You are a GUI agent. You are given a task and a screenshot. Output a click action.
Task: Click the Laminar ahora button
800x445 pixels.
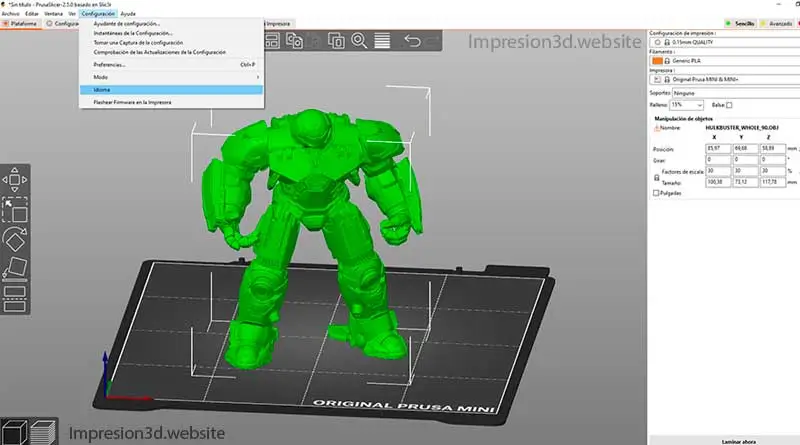(738, 441)
